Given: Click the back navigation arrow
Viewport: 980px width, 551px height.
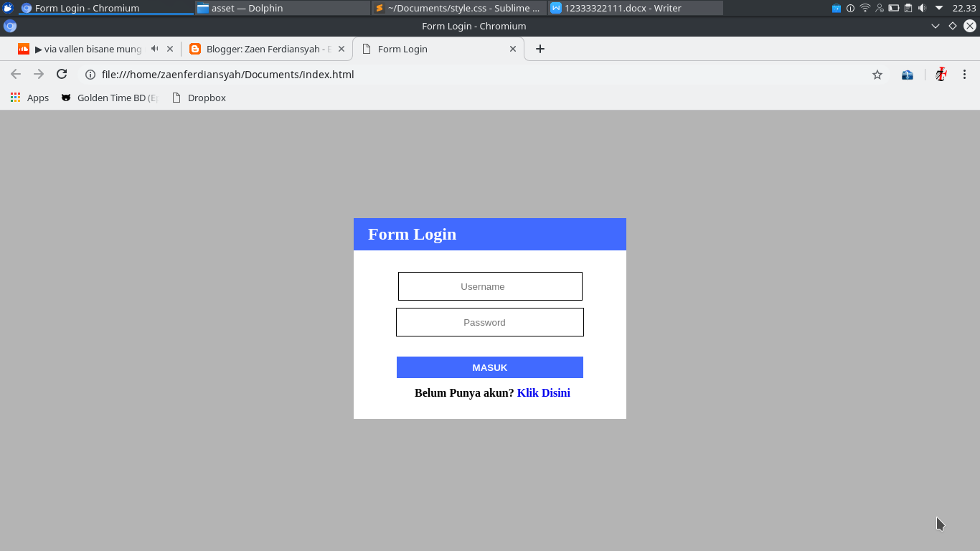Looking at the screenshot, I should [x=16, y=74].
